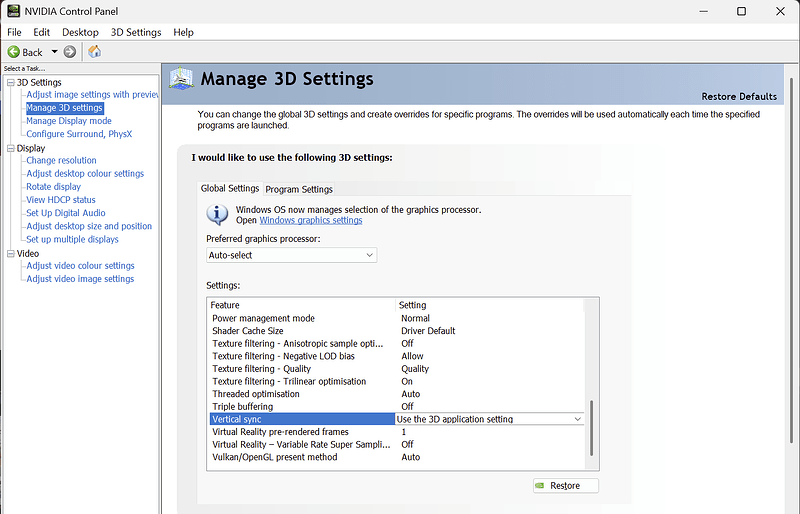Click the blue information icon
Viewport: 800px width, 514px height.
[217, 215]
